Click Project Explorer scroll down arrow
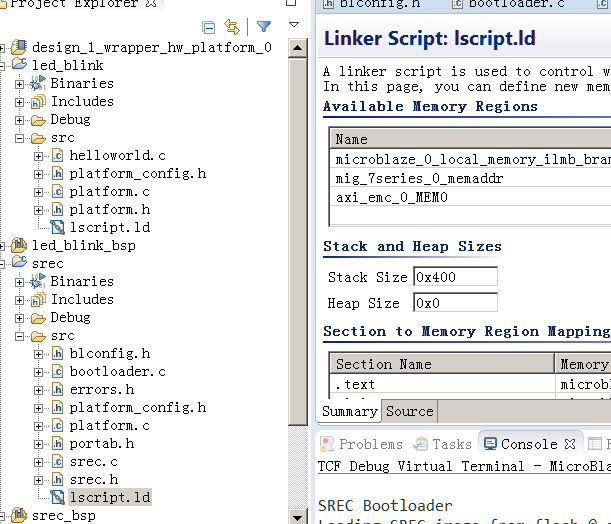611x524 pixels. [298, 517]
